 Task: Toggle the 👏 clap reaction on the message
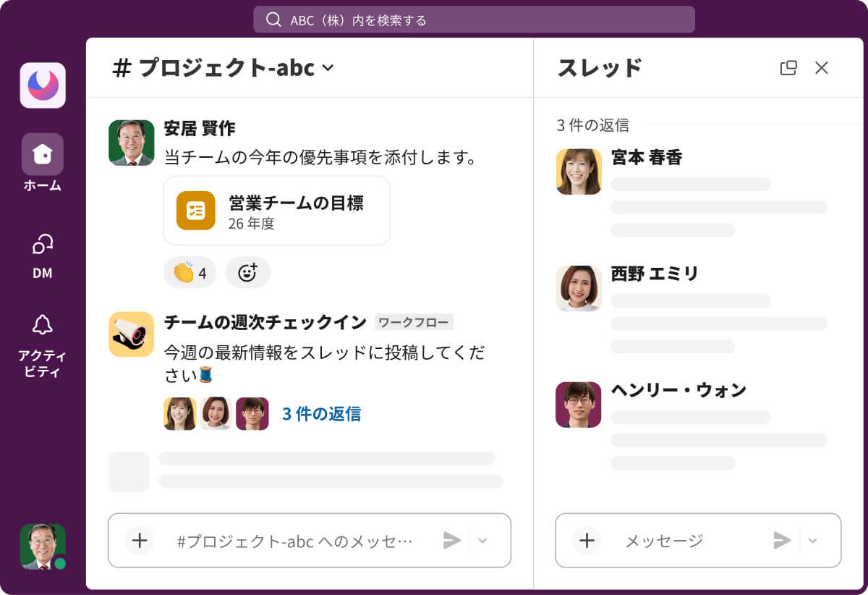tap(190, 273)
